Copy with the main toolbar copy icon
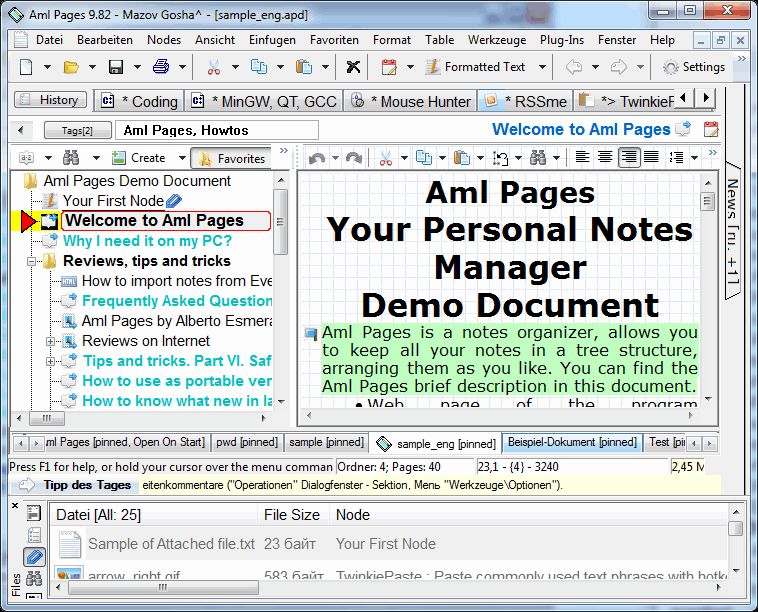This screenshot has height=612, width=758. (259, 67)
